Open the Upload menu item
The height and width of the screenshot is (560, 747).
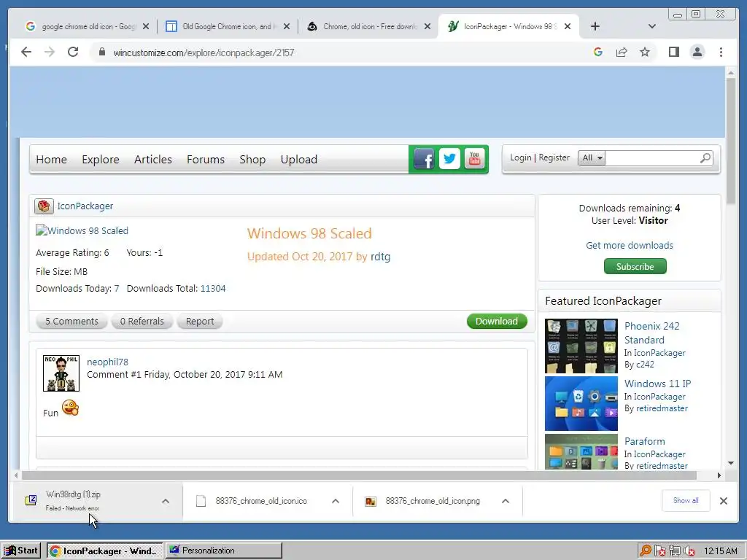[298, 160]
